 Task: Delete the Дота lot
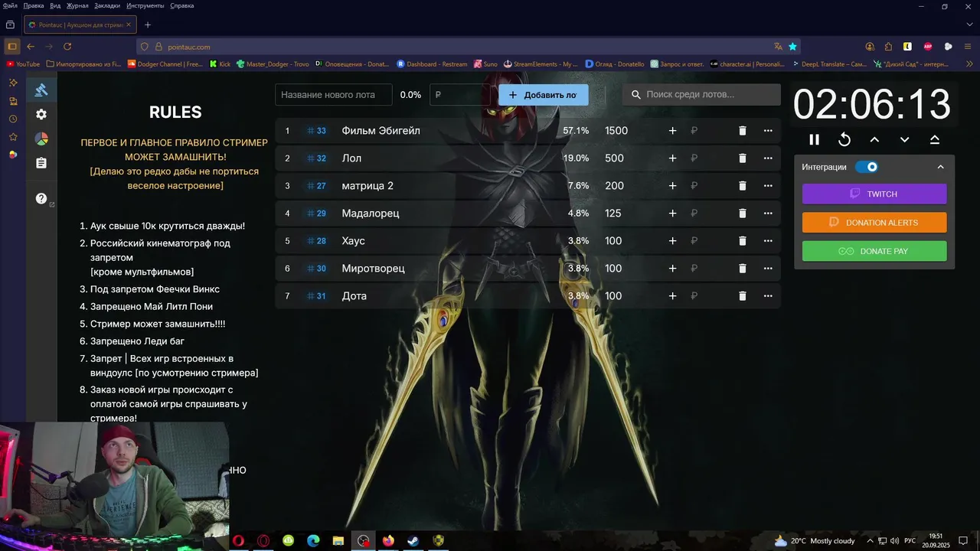pos(742,296)
